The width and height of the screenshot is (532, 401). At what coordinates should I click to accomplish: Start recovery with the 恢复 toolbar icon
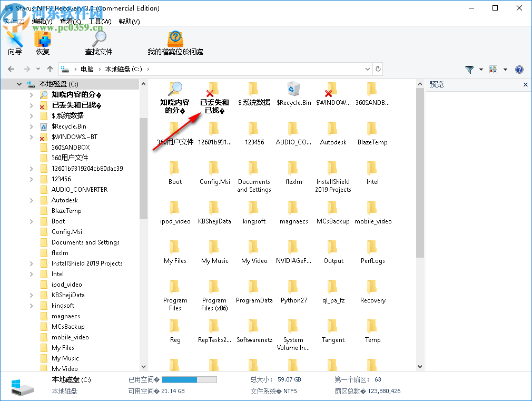tap(42, 41)
